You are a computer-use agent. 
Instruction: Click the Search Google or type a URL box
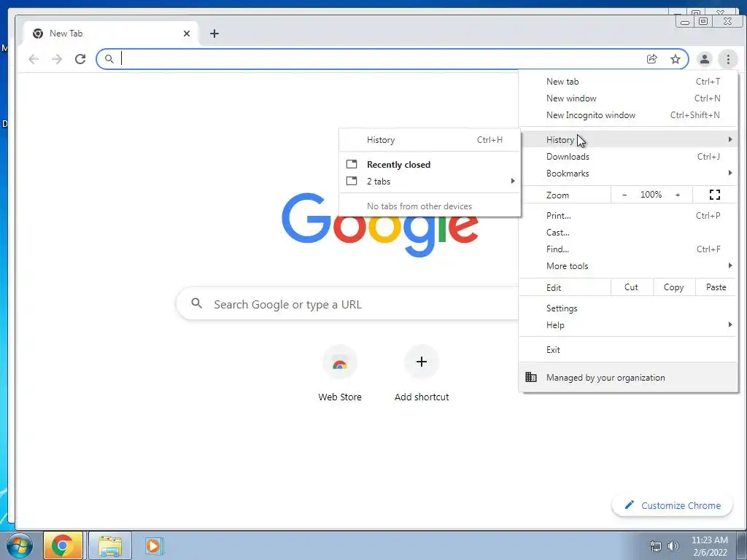[x=348, y=304]
